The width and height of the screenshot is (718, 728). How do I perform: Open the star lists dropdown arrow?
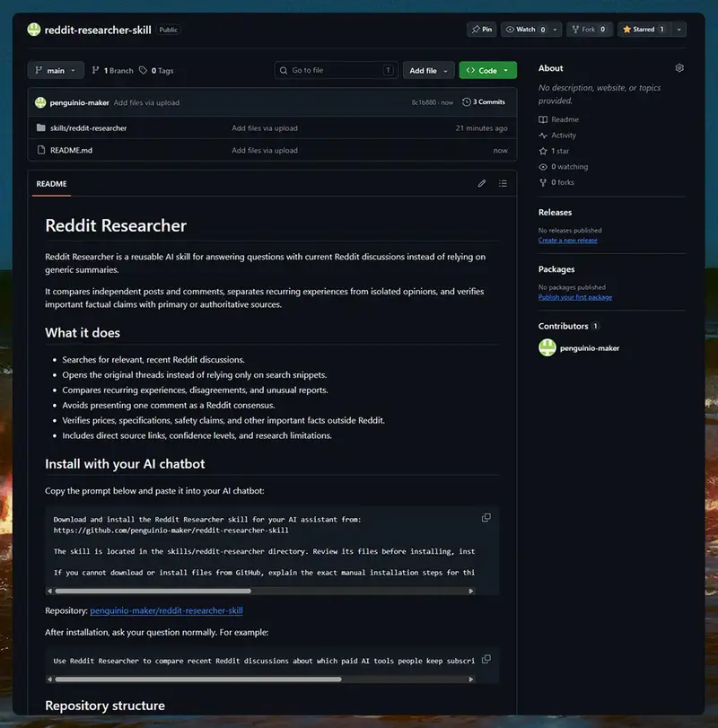(679, 30)
